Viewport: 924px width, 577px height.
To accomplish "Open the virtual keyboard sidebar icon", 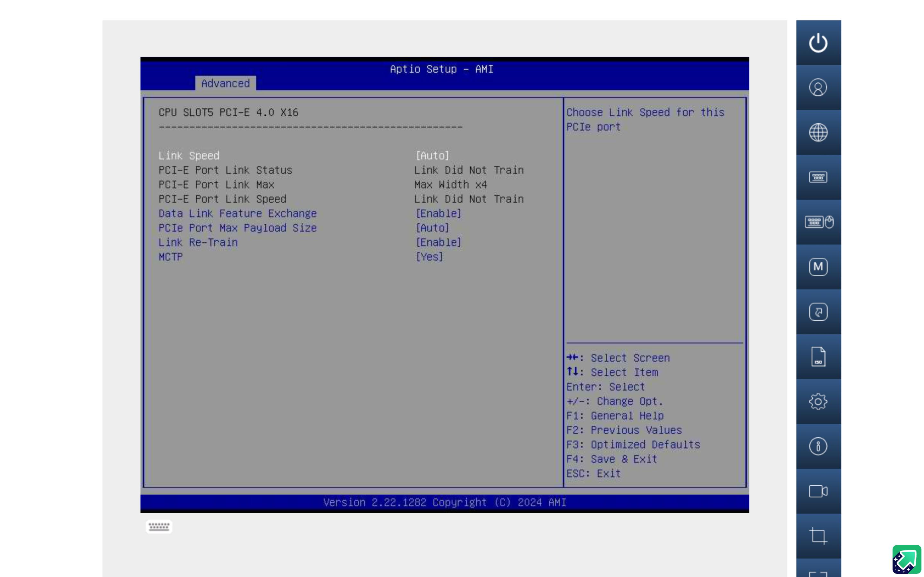I will point(818,177).
